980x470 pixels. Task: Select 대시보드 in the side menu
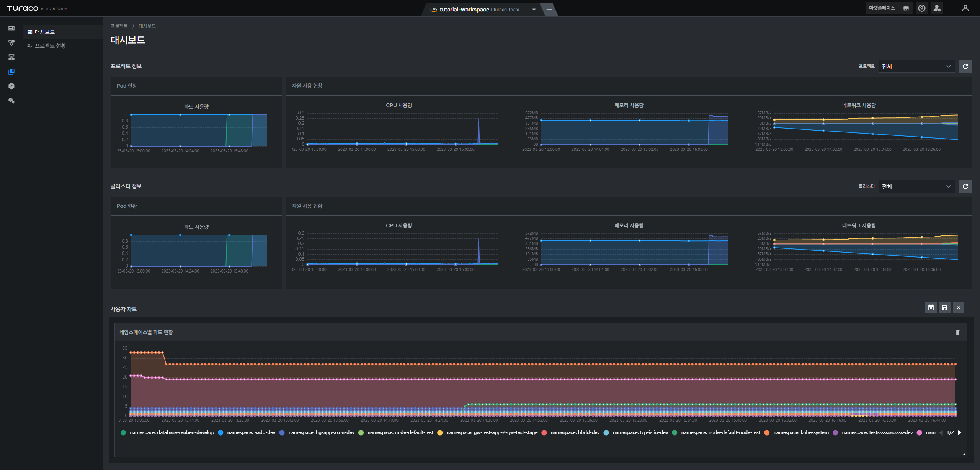[x=63, y=32]
